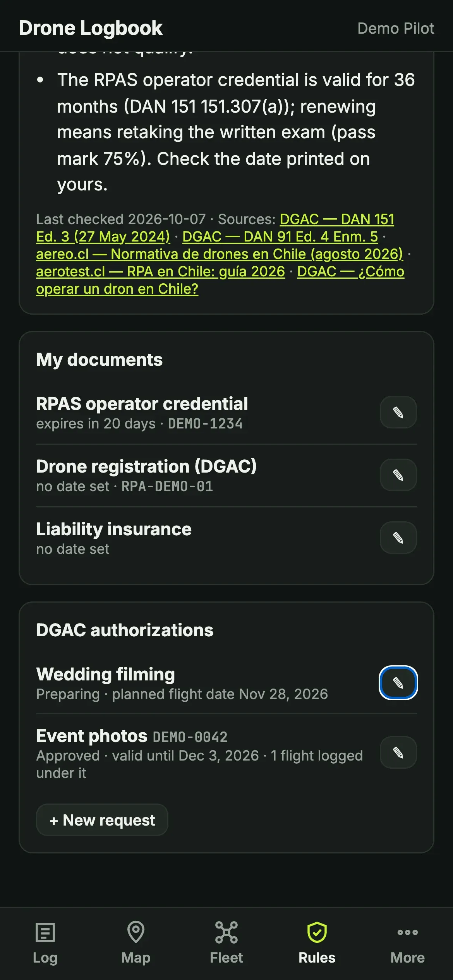Screen dimensions: 453x980
Task: Select the 'DGAC authorizations' heading
Action: [125, 630]
